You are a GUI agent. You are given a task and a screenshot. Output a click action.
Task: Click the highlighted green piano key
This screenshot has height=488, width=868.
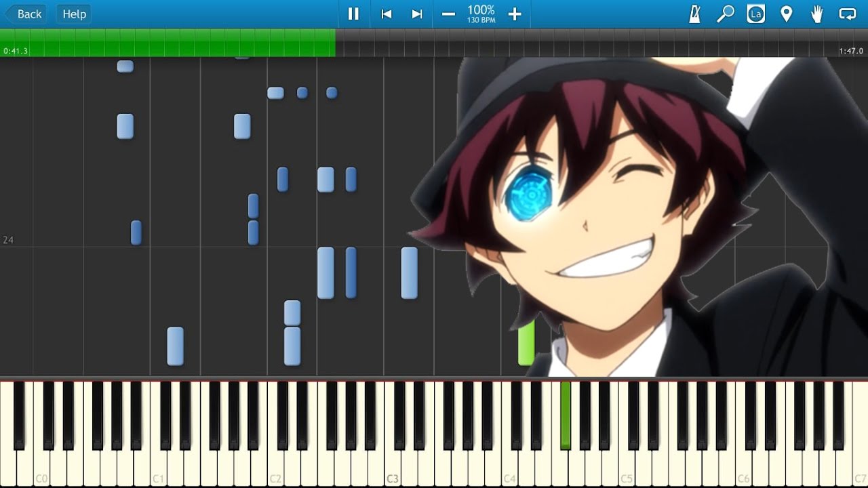point(565,414)
